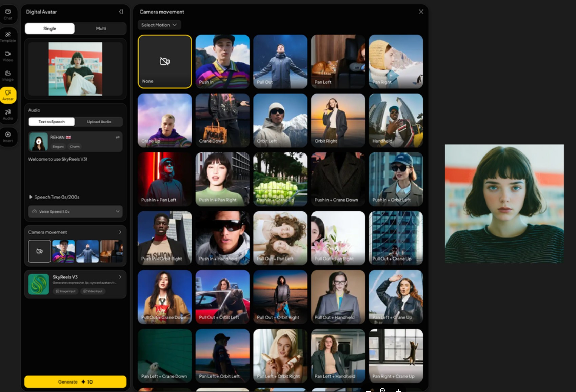Select the no-camera thumbnail in the Camera movement strip

click(39, 251)
